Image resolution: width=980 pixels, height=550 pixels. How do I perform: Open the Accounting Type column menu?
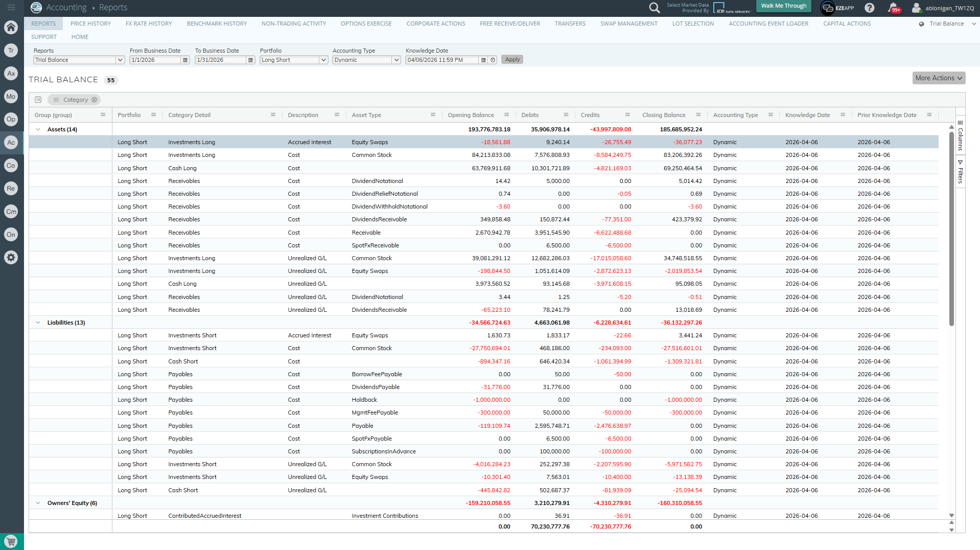coord(771,115)
